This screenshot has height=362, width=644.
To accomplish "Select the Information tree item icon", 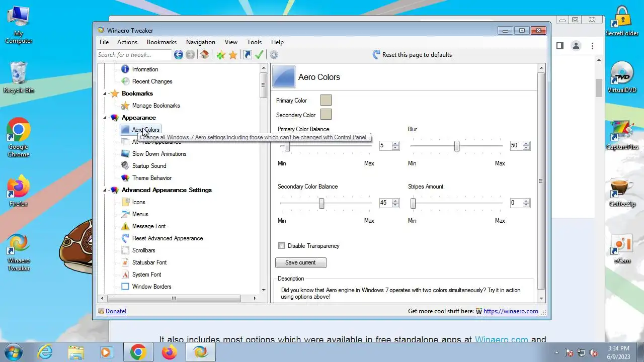I will (125, 69).
